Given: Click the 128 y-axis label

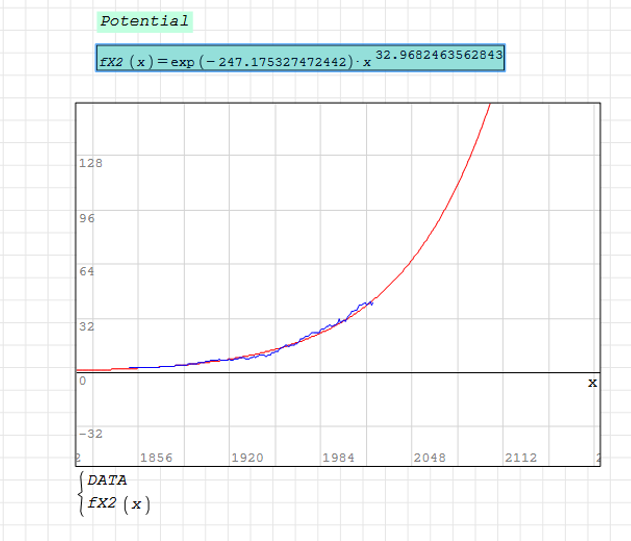Looking at the screenshot, I should click(91, 162).
